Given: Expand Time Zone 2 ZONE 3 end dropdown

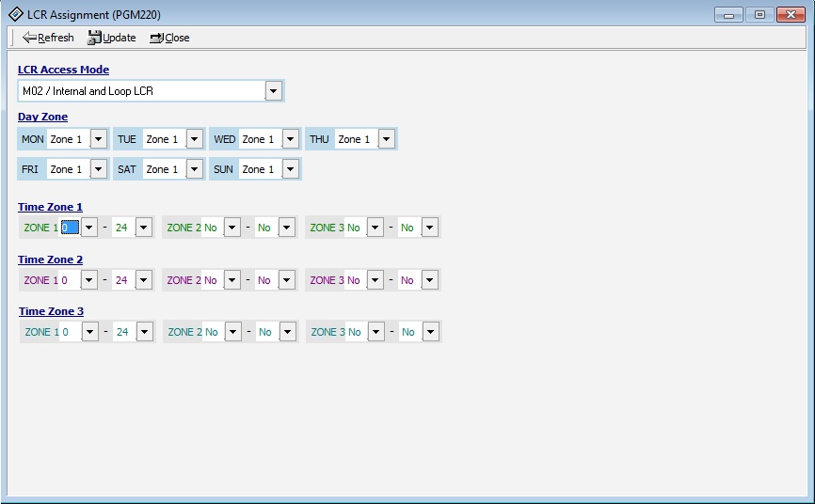Looking at the screenshot, I should [429, 280].
